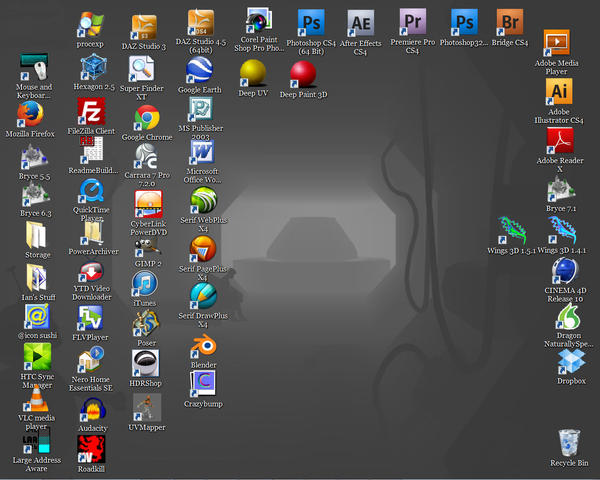
Task: Open Adobe Media Player icon
Action: tap(556, 42)
